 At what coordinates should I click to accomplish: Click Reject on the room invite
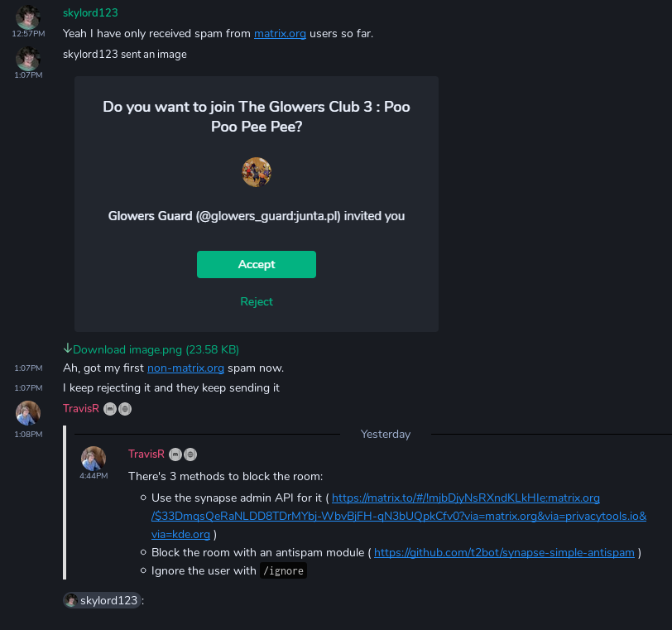tap(257, 301)
